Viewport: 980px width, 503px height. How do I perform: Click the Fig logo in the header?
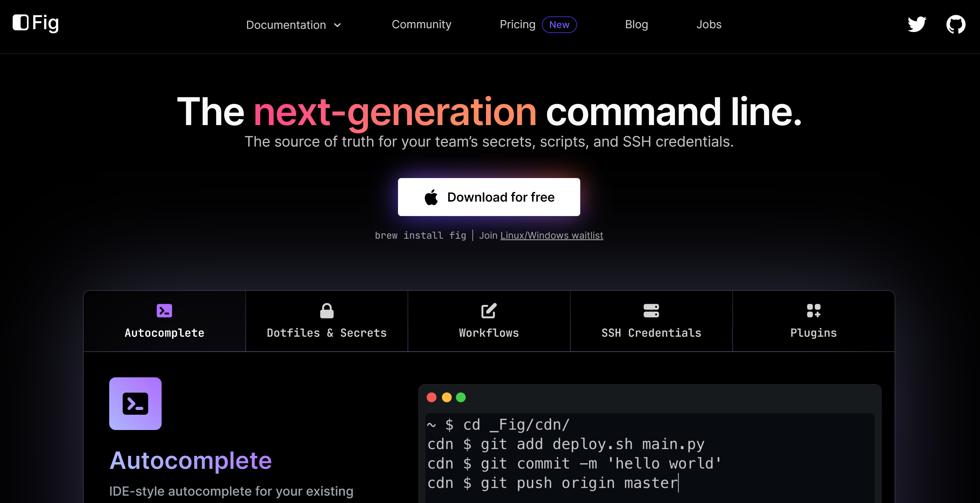[x=36, y=23]
